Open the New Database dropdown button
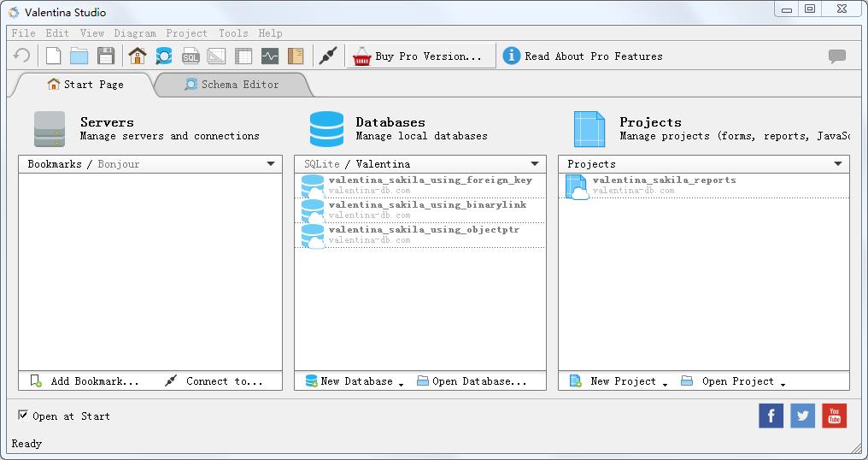 tap(355, 381)
